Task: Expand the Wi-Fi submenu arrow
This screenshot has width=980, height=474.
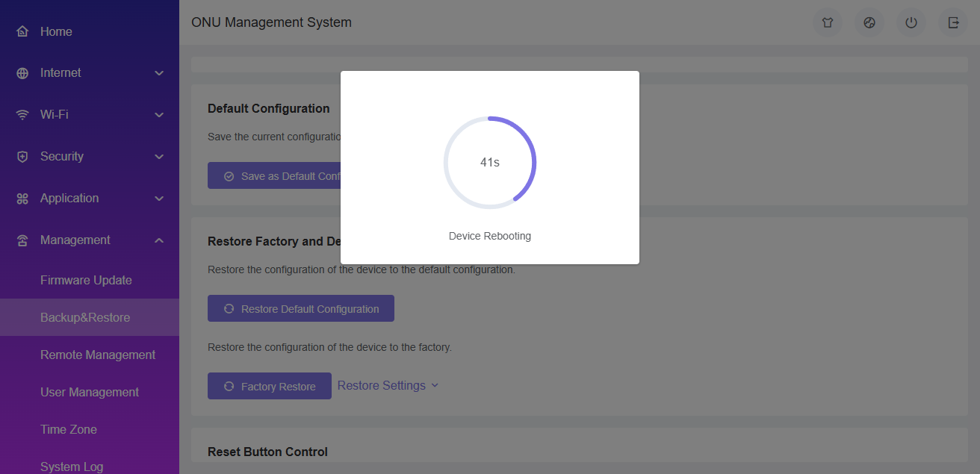Action: coord(158,115)
